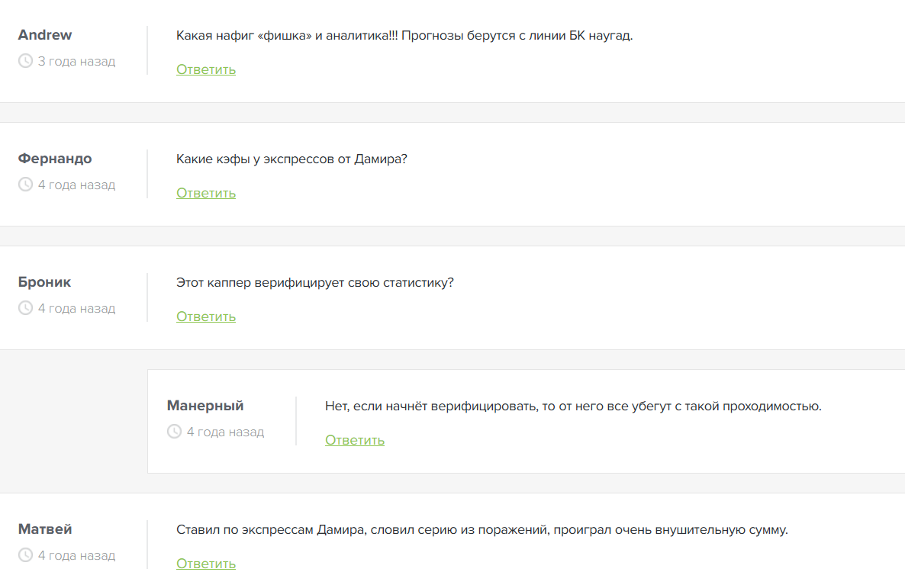Click Ответить under Фернандо's question
Screen dimensions: 905x588
coord(206,193)
